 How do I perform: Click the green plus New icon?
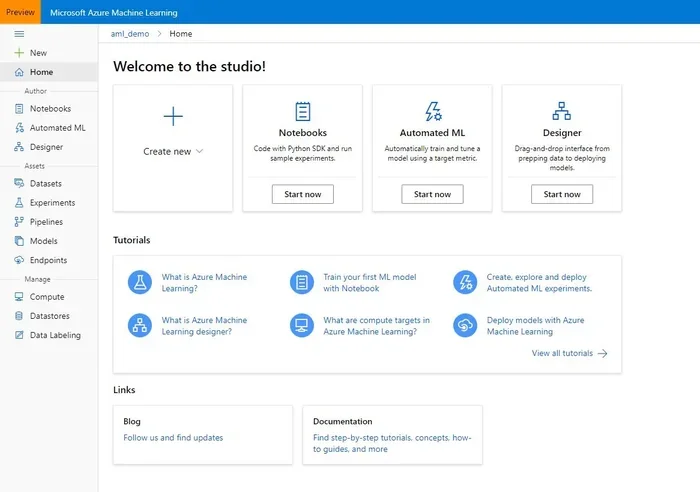click(19, 53)
